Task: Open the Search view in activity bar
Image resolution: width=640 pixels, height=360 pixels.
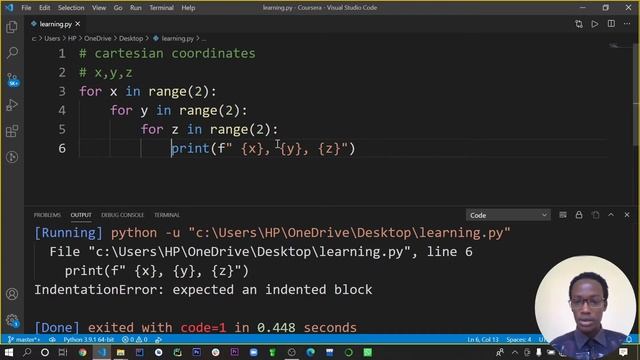Action: coord(12,53)
